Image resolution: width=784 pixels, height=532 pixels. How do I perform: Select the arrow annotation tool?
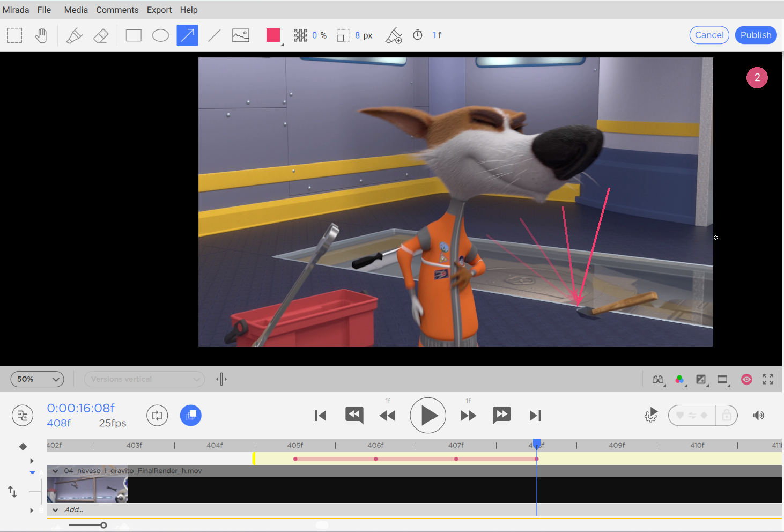pyautogui.click(x=187, y=35)
